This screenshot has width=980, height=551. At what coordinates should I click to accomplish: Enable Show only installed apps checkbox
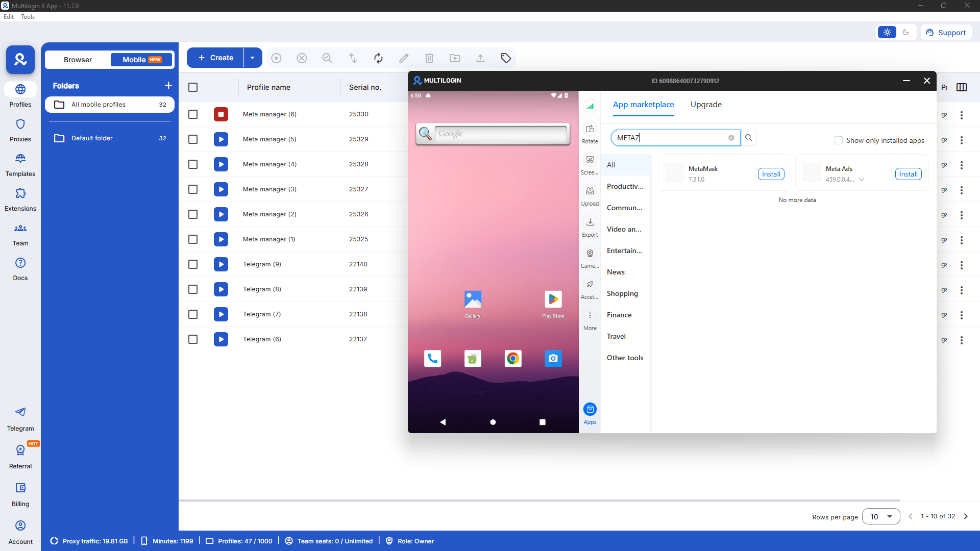tap(838, 140)
